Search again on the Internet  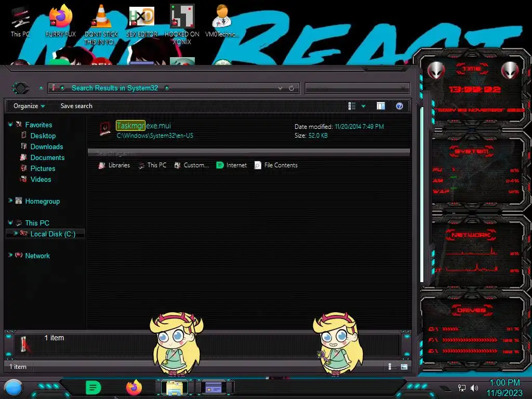click(231, 165)
